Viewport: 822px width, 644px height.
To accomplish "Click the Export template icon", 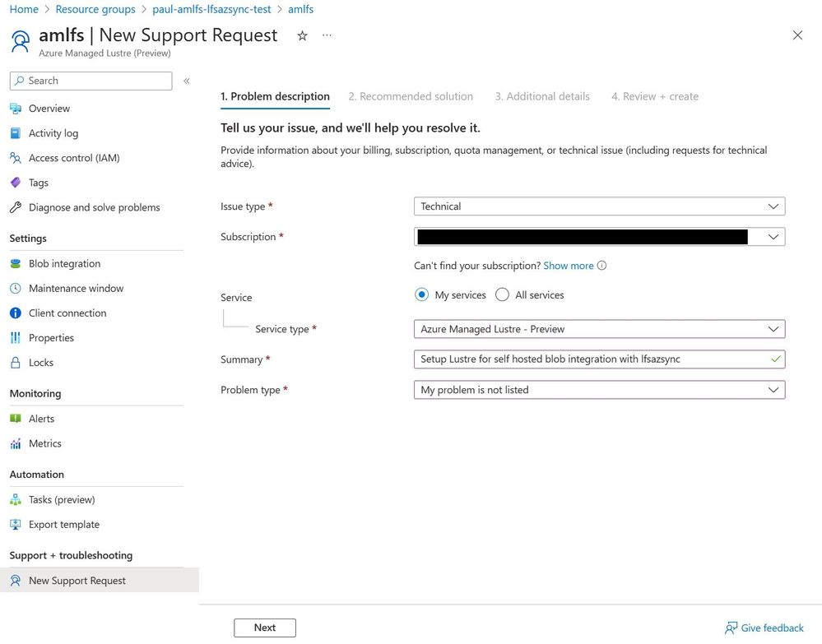I will [x=16, y=524].
